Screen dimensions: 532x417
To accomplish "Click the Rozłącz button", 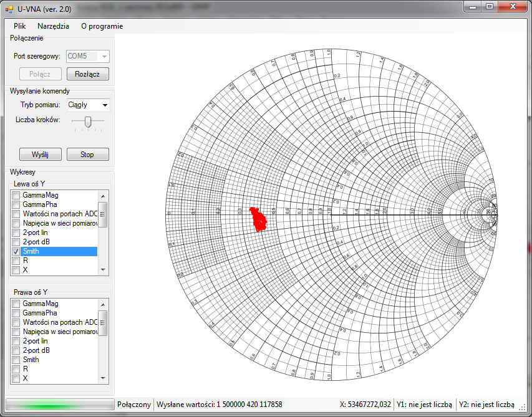I will (87, 74).
